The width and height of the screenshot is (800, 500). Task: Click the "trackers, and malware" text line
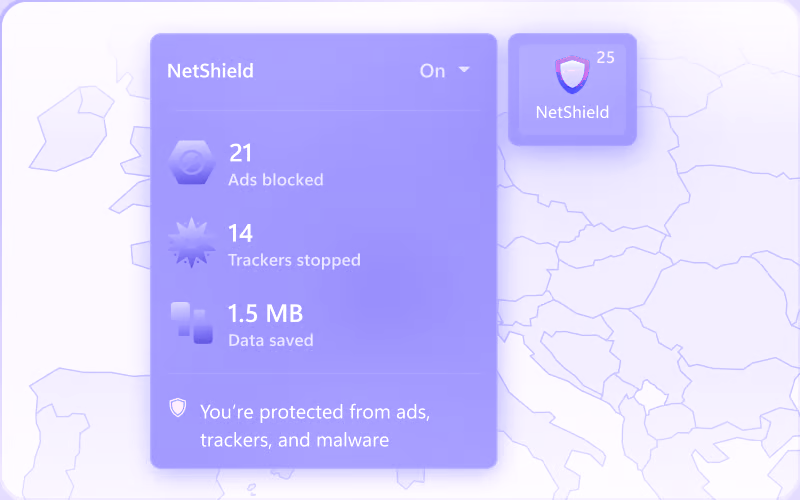click(294, 439)
